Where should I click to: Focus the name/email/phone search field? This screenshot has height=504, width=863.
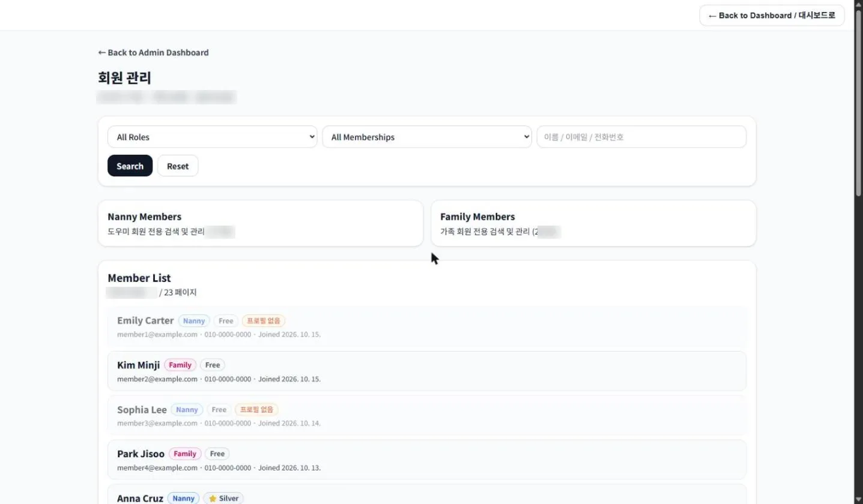pyautogui.click(x=641, y=137)
